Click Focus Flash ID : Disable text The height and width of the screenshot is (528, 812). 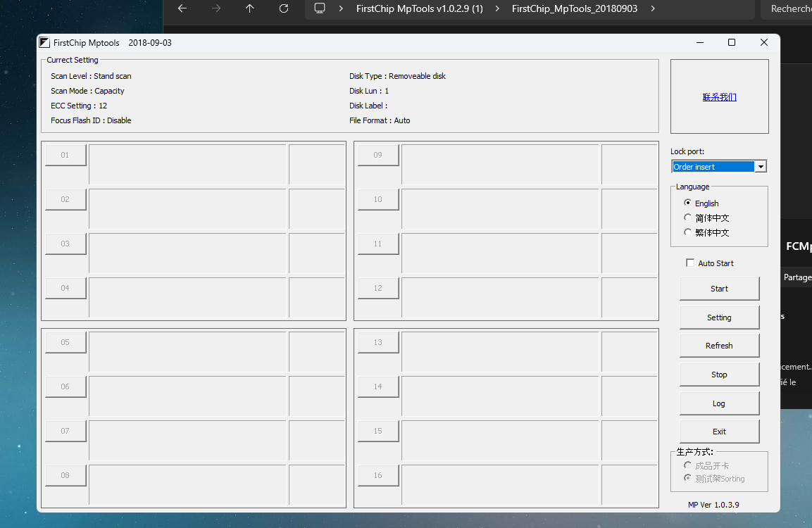pos(91,120)
